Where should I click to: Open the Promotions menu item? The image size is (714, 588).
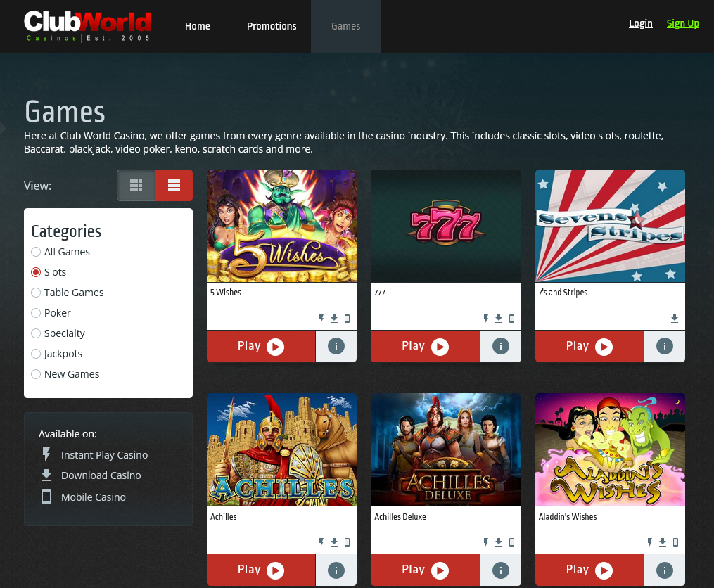272,26
